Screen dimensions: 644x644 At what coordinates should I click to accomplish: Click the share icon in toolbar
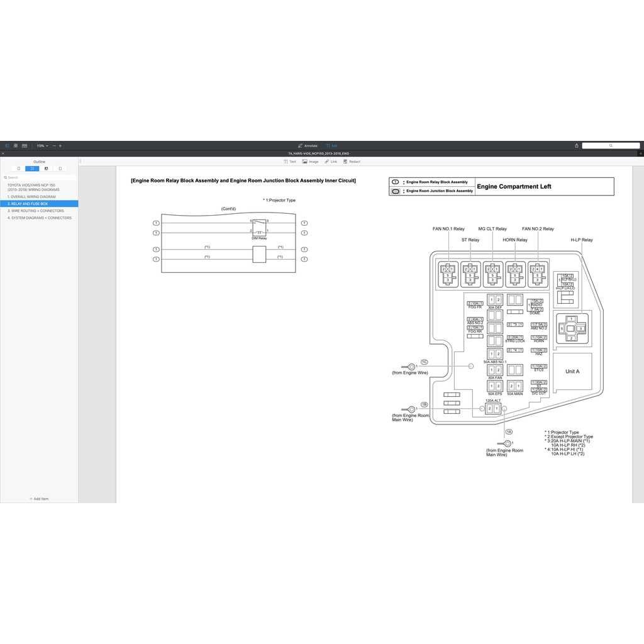577,146
